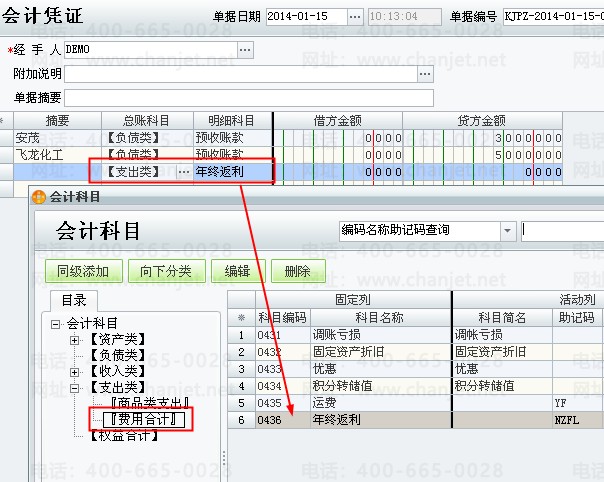Screen dimensions: 604x482
Task: Click the 向下分类 button
Action: tap(165, 271)
